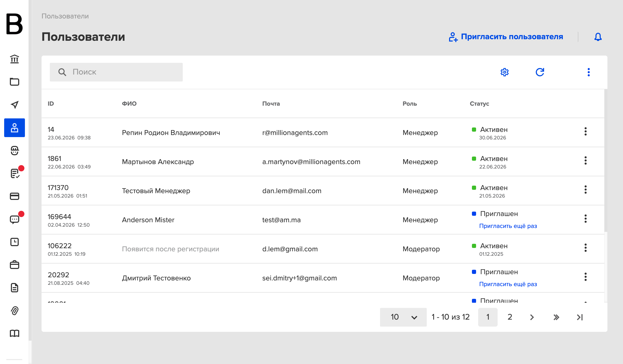The image size is (623, 364).
Task: Click the Статус column header
Action: pos(479,104)
